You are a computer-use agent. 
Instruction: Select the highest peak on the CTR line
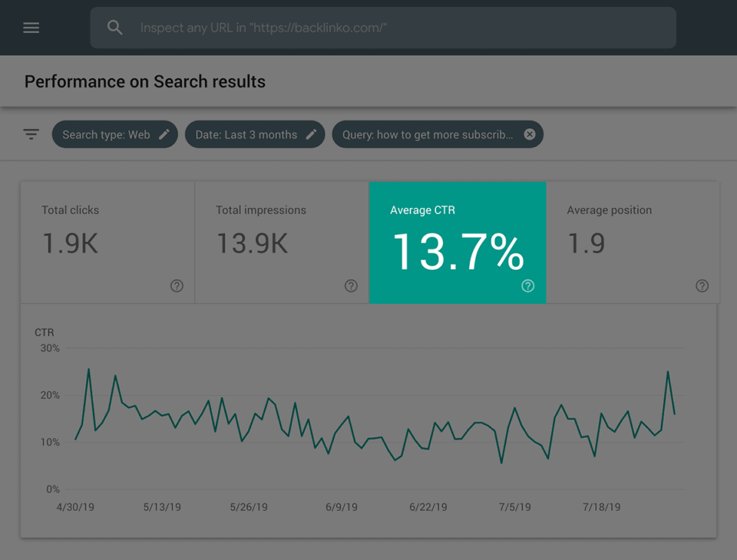(89, 368)
